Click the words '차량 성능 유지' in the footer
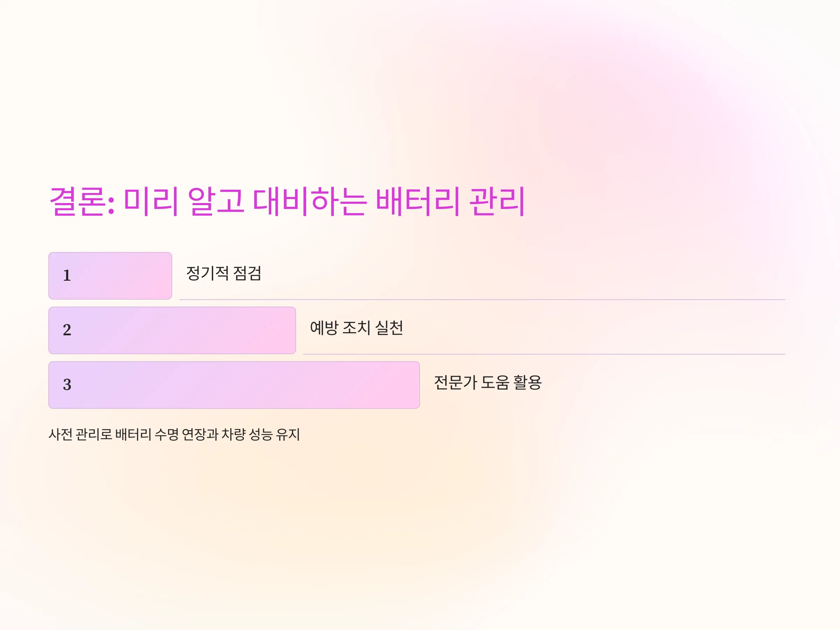Screen dimensions: 840x630 (260, 434)
